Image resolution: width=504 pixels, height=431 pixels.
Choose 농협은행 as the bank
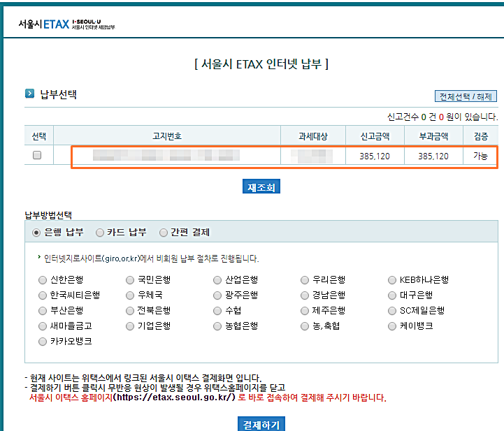coord(217,326)
